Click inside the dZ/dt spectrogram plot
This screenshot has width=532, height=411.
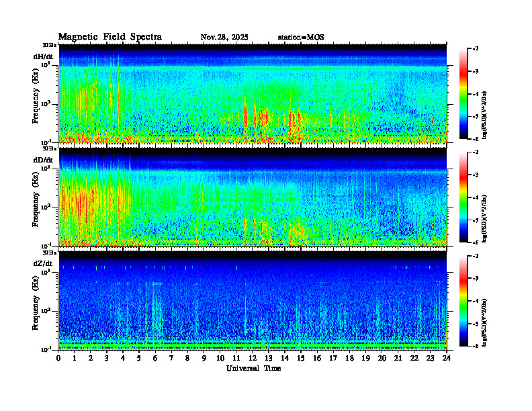coord(253,301)
